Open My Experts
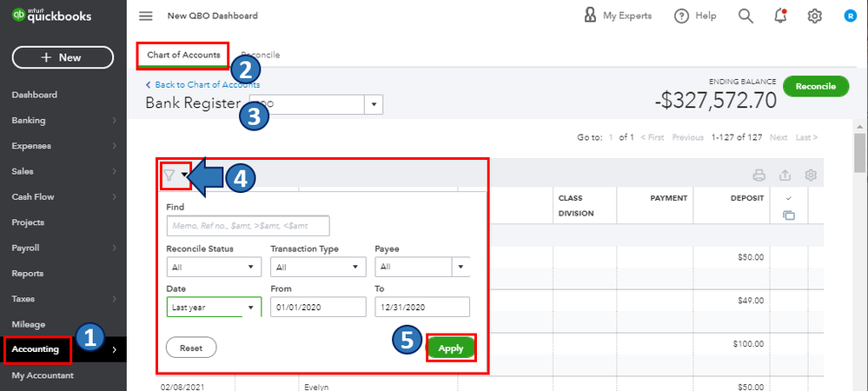The height and width of the screenshot is (391, 868). pos(618,16)
